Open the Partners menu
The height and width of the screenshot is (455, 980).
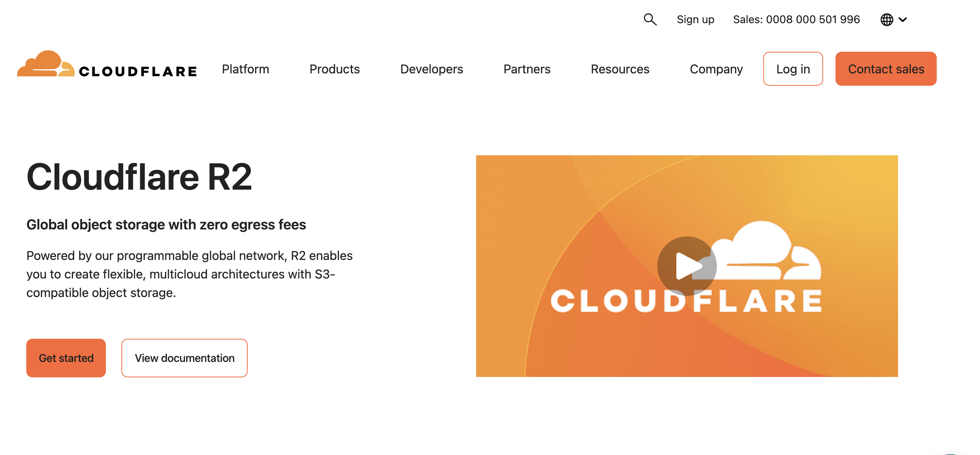527,69
